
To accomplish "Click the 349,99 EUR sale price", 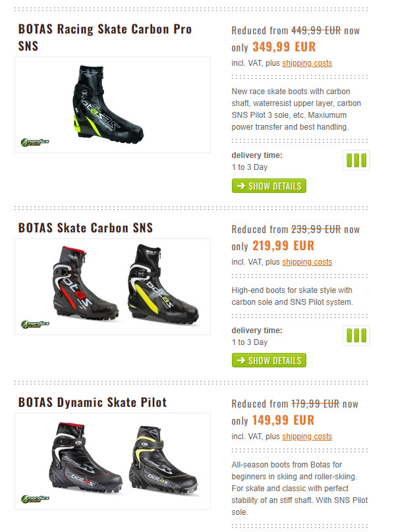I will pyautogui.click(x=284, y=47).
